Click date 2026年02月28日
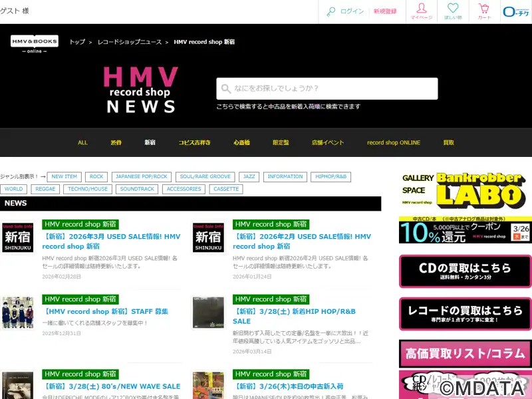The image size is (532, 399). (x=61, y=277)
